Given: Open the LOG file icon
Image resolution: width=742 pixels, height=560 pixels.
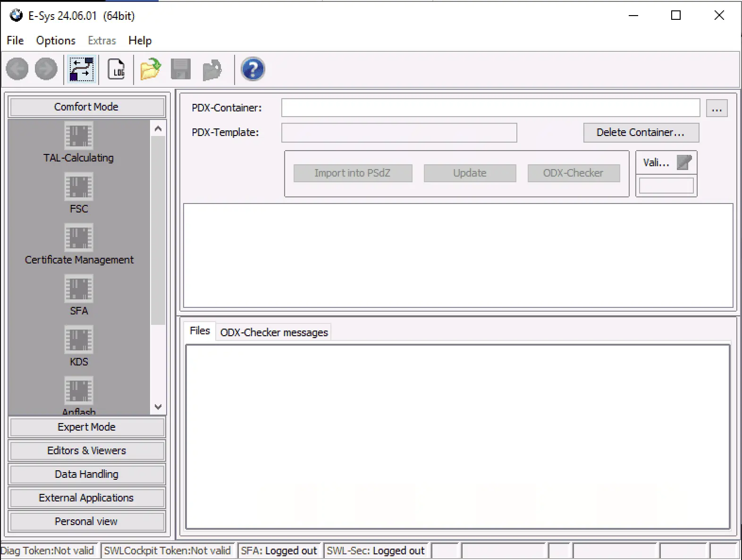Looking at the screenshot, I should (116, 69).
